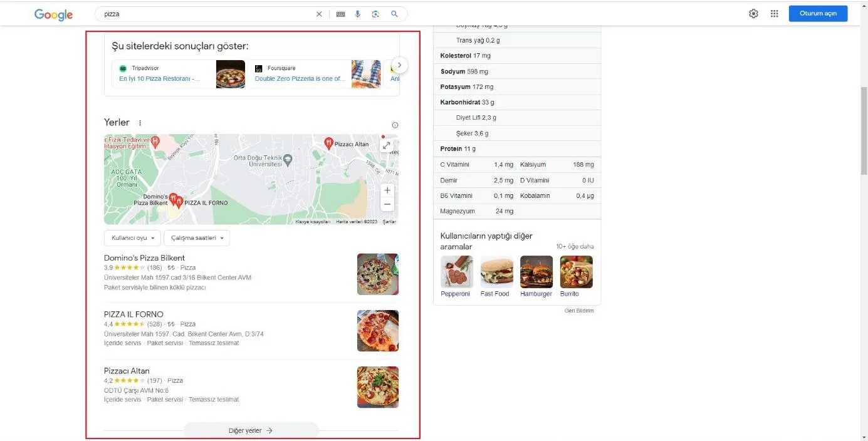Click the Trans yağ 0,2 g row
The height and width of the screenshot is (441, 868).
517,40
